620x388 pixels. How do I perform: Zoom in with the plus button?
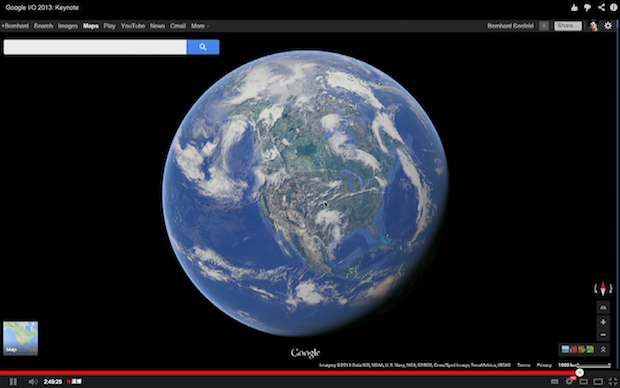[603, 322]
